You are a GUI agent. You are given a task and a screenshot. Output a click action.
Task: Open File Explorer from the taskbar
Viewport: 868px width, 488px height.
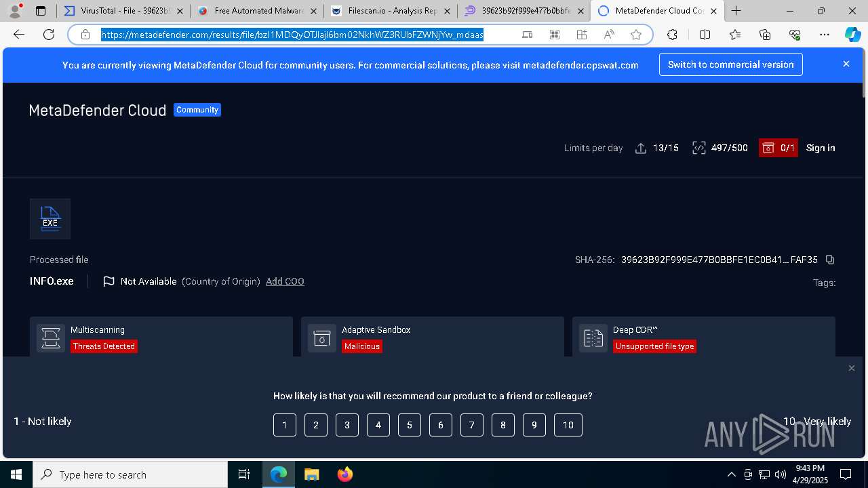pyautogui.click(x=311, y=474)
